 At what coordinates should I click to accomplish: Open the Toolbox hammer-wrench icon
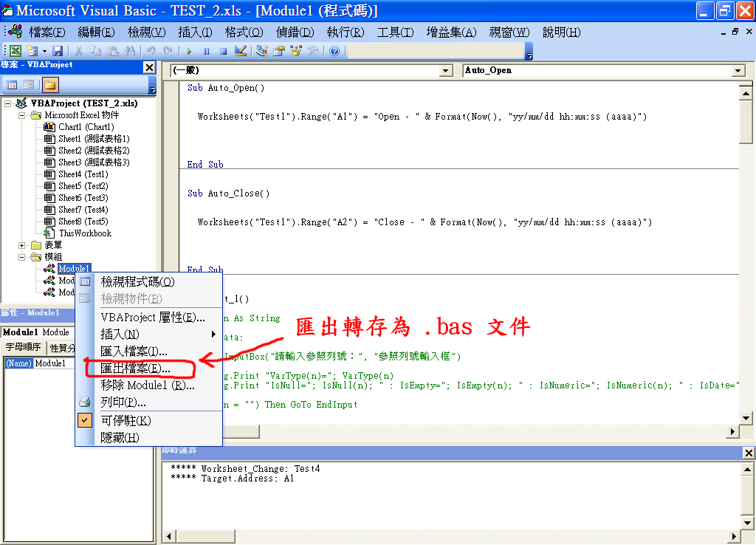[x=313, y=51]
